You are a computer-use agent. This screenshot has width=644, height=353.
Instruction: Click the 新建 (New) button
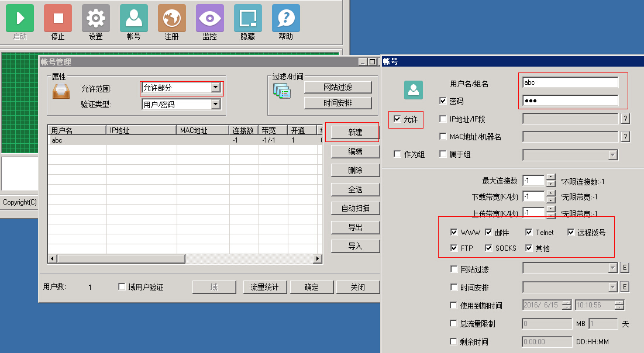pyautogui.click(x=355, y=133)
